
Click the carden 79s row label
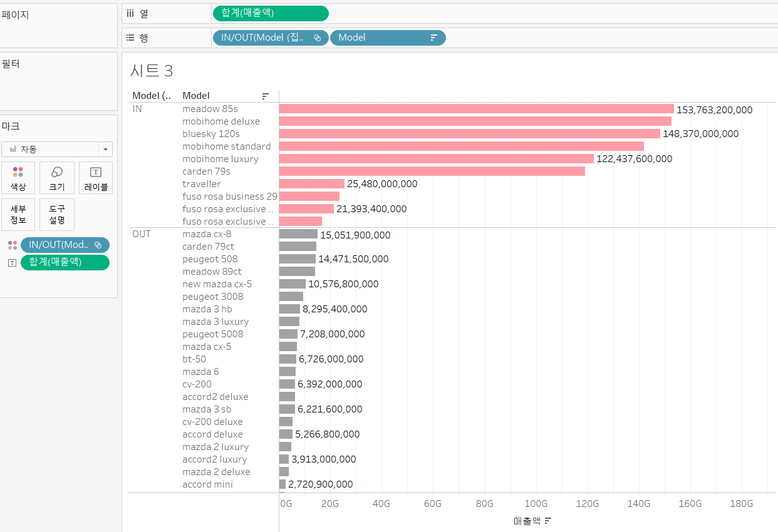(206, 171)
